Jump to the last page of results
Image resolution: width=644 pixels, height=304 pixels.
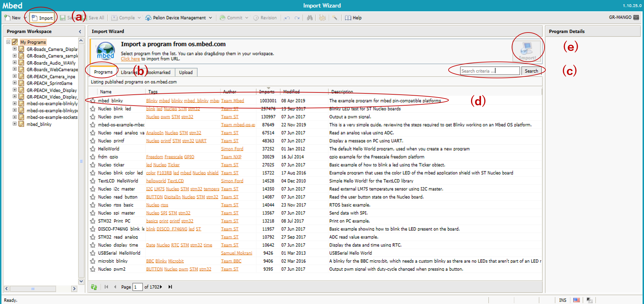coord(170,287)
